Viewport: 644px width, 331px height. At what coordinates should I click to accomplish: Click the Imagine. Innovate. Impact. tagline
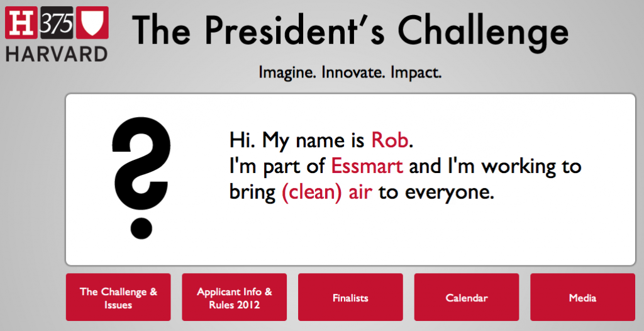[x=350, y=73]
